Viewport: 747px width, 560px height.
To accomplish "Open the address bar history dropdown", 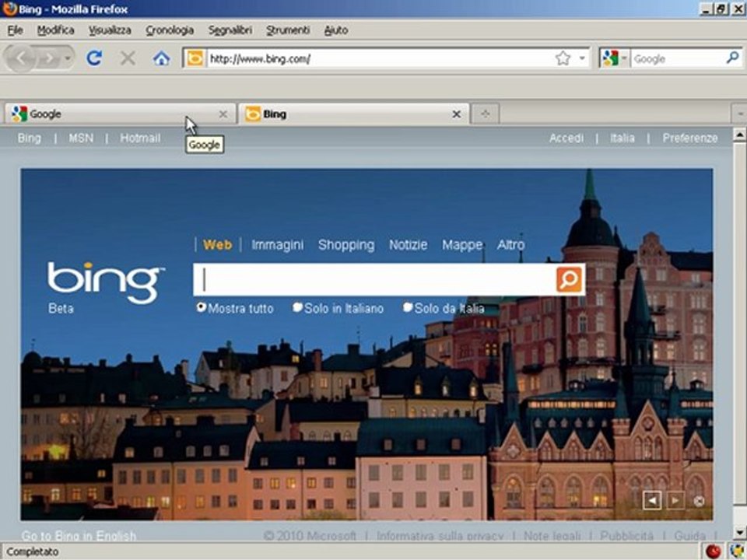I will pos(582,58).
